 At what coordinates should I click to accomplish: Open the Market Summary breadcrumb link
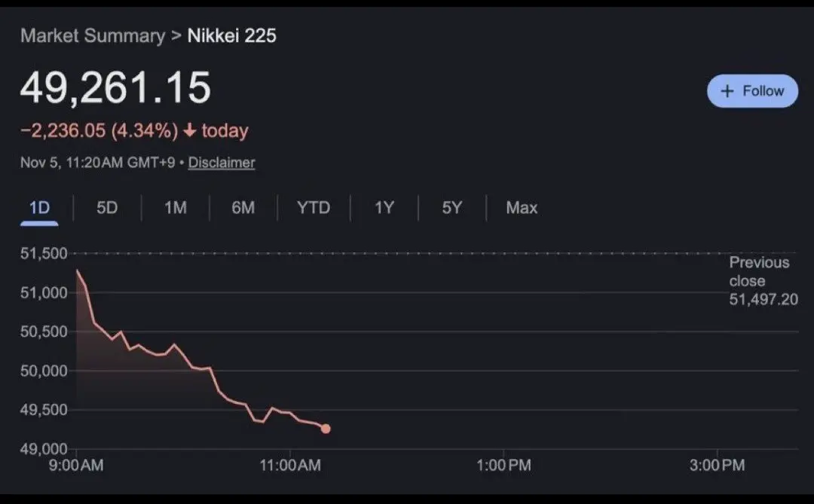point(92,35)
